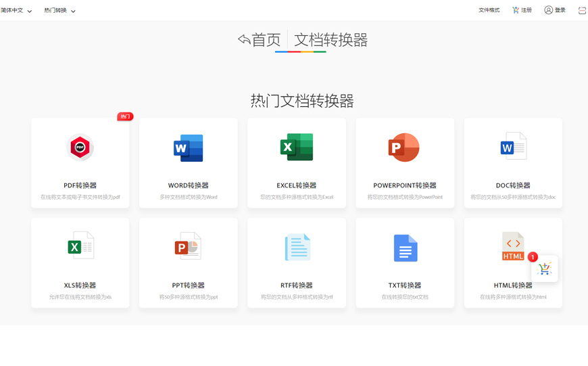
Task: Select the TXT document icon
Action: point(406,248)
